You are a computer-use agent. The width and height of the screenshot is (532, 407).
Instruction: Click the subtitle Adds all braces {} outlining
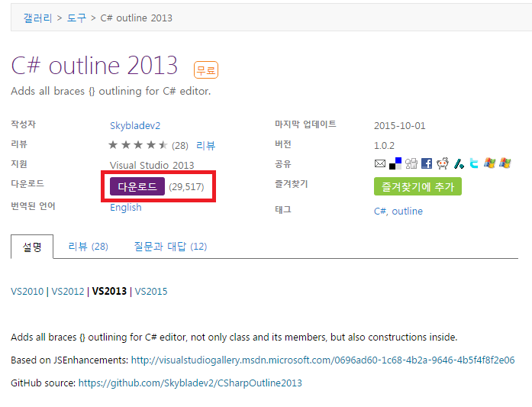point(111,91)
